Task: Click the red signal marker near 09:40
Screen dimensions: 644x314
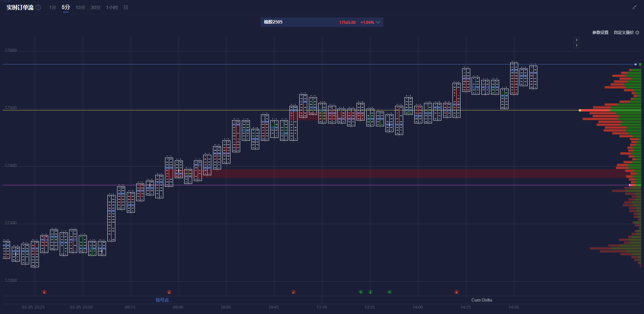Action: tap(169, 292)
